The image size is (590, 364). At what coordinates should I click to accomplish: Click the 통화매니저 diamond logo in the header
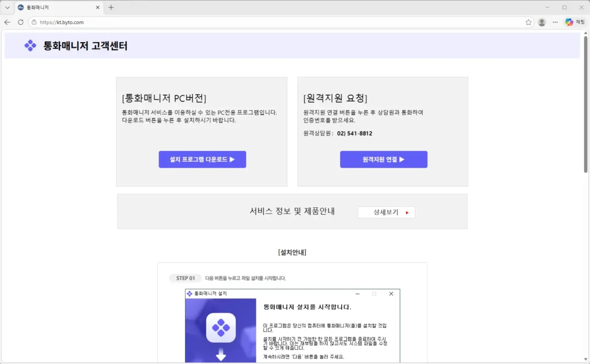30,45
